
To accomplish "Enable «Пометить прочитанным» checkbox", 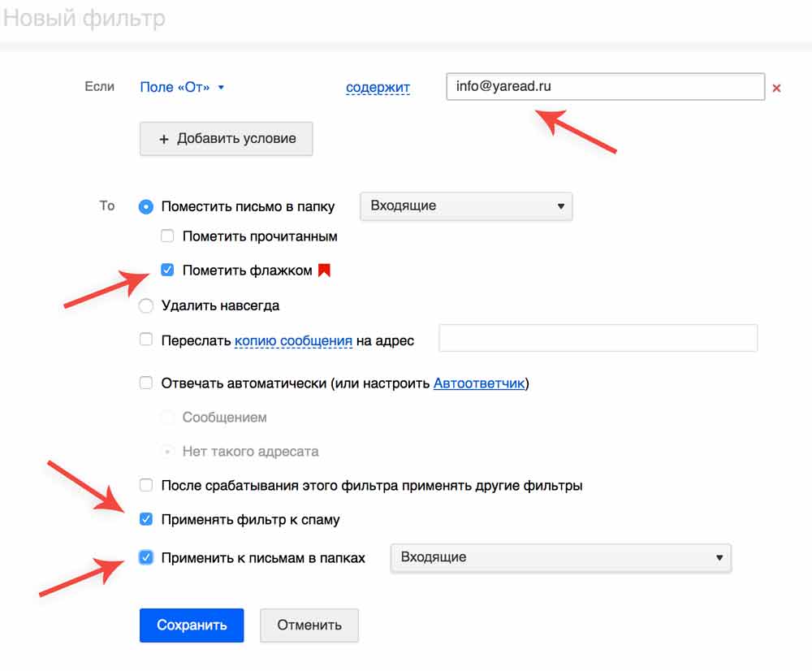I will coord(167,236).
